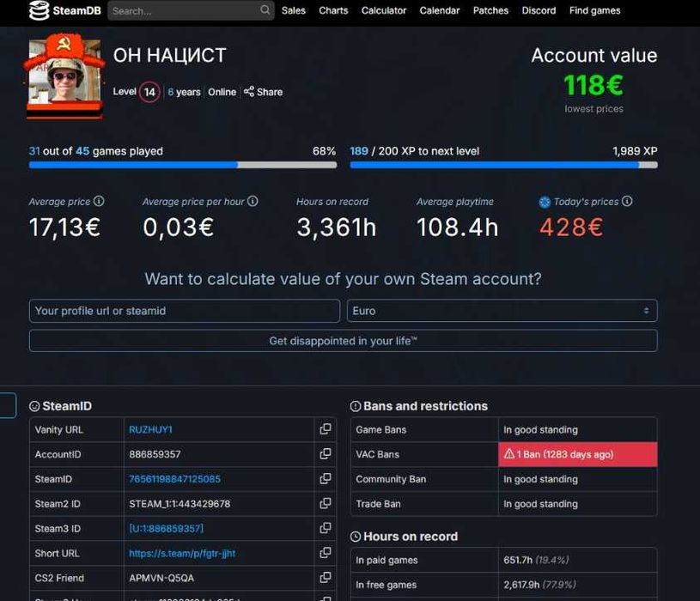Click the Share link text

pos(270,92)
